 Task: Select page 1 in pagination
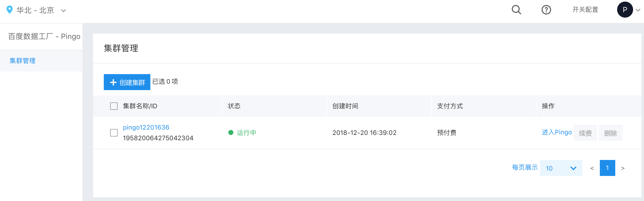tap(607, 168)
